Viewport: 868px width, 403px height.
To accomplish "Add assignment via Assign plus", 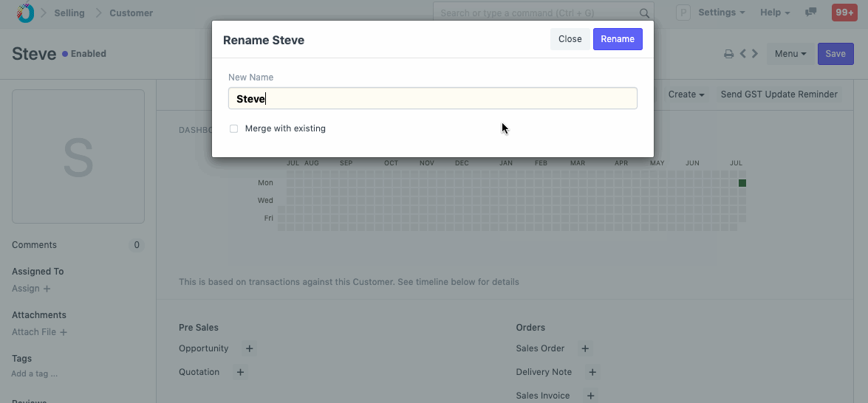I will 47,289.
